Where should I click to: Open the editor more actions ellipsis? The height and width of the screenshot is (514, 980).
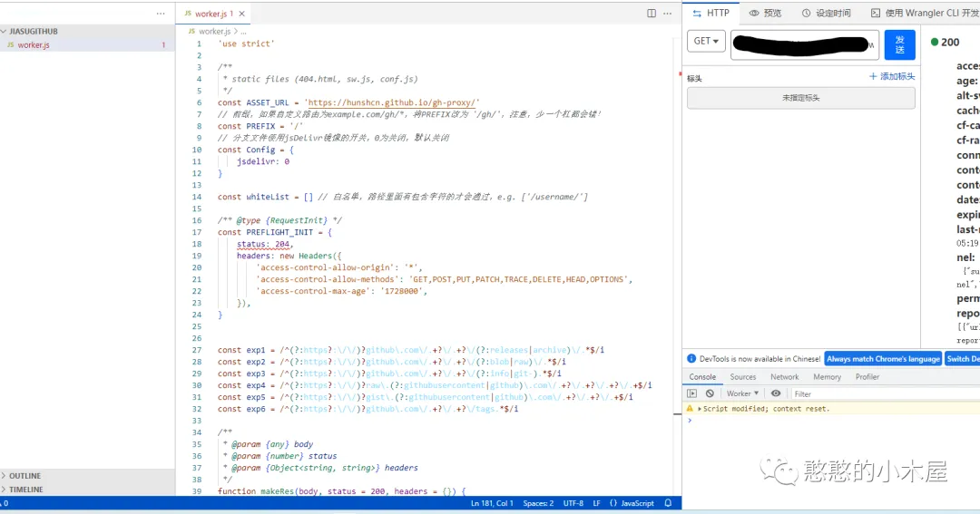668,14
